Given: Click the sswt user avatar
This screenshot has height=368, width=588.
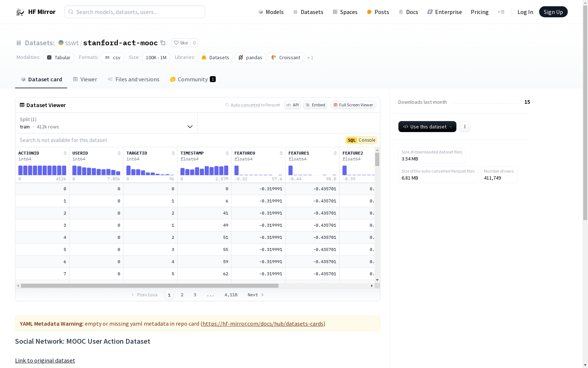Looking at the screenshot, I should (61, 43).
